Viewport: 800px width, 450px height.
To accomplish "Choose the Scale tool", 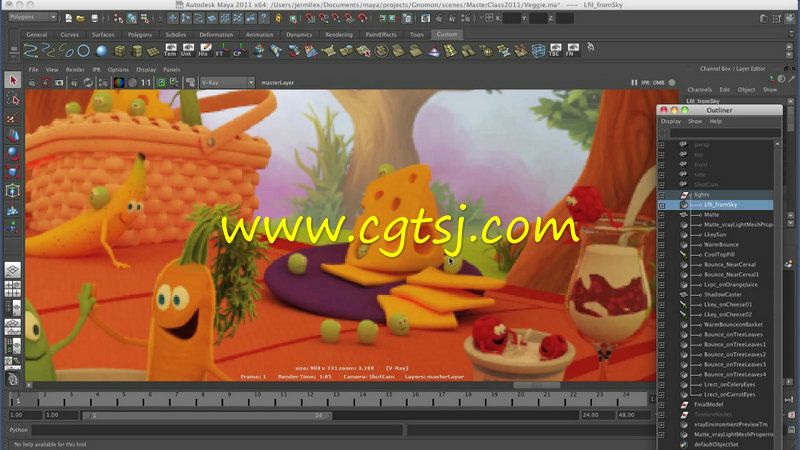I will 13,172.
